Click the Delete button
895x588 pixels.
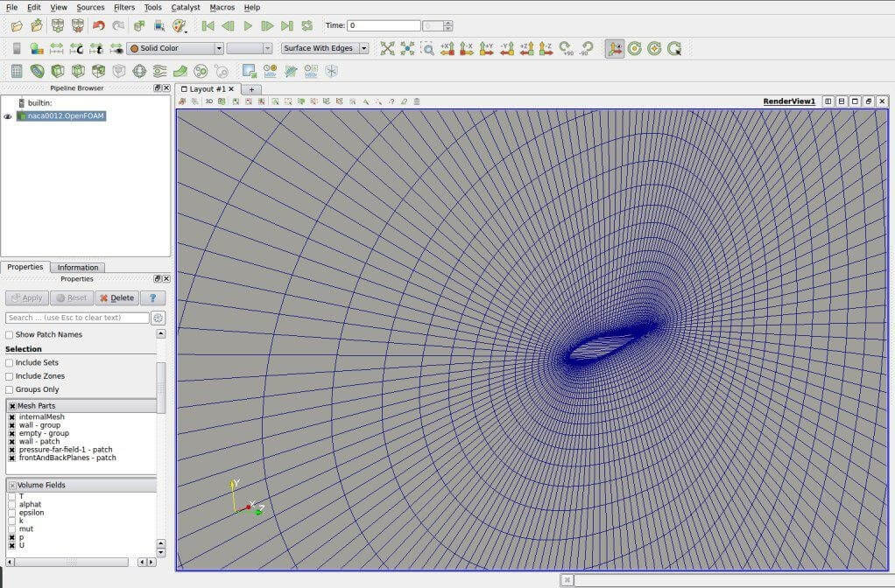coord(116,297)
